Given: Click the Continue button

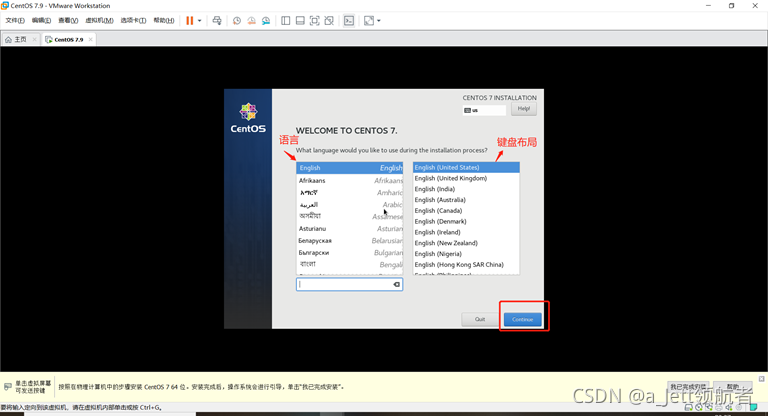Looking at the screenshot, I should point(523,319).
